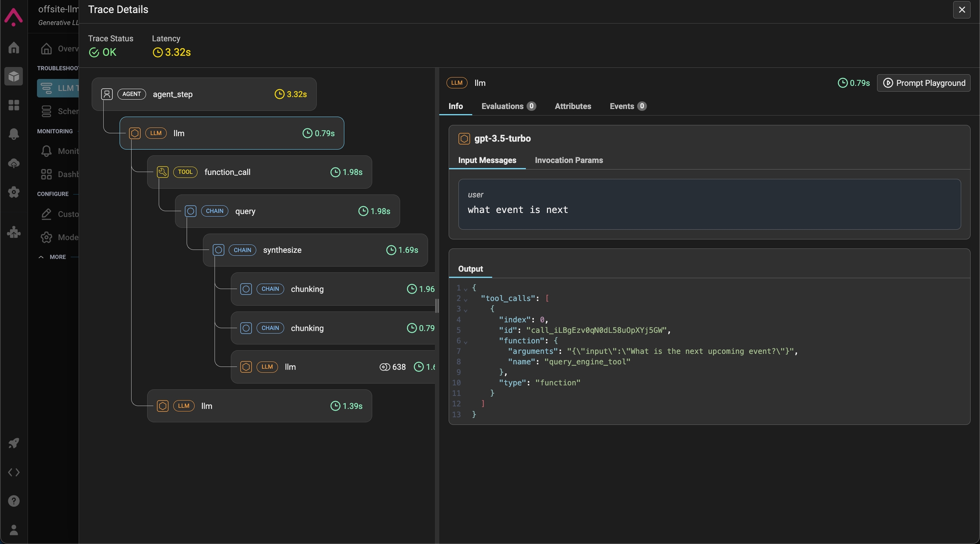The image size is (980, 544).
Task: Click the bell alerts icon in rail
Action: coord(14,134)
